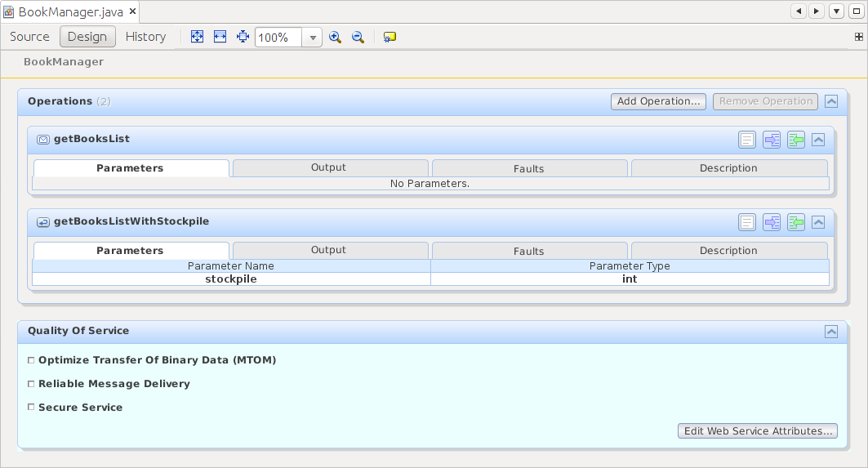Click the int parameter type cell
Image resolution: width=868 pixels, height=468 pixels.
[x=630, y=279]
